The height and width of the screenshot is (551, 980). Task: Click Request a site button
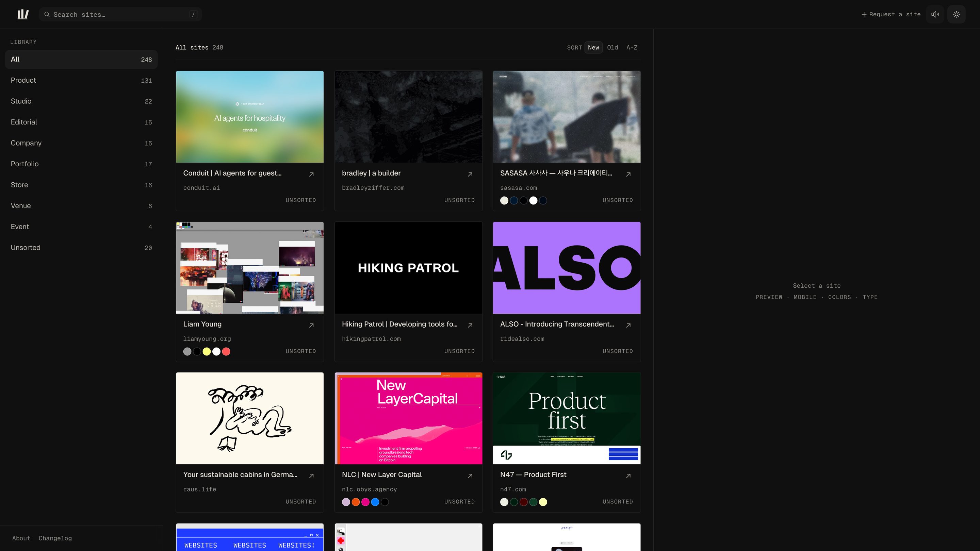pyautogui.click(x=891, y=14)
